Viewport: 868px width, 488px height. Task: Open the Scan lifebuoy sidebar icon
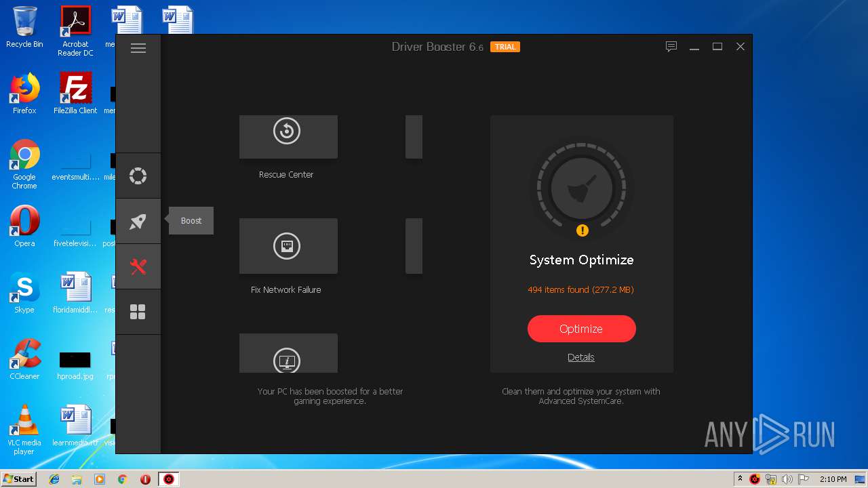pos(138,176)
